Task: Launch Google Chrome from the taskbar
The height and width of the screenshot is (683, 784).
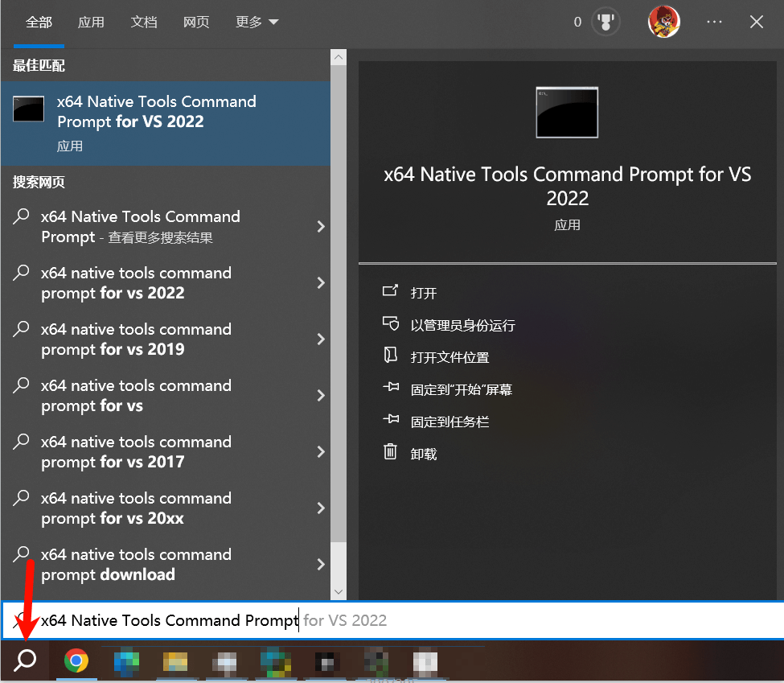Action: (76, 660)
